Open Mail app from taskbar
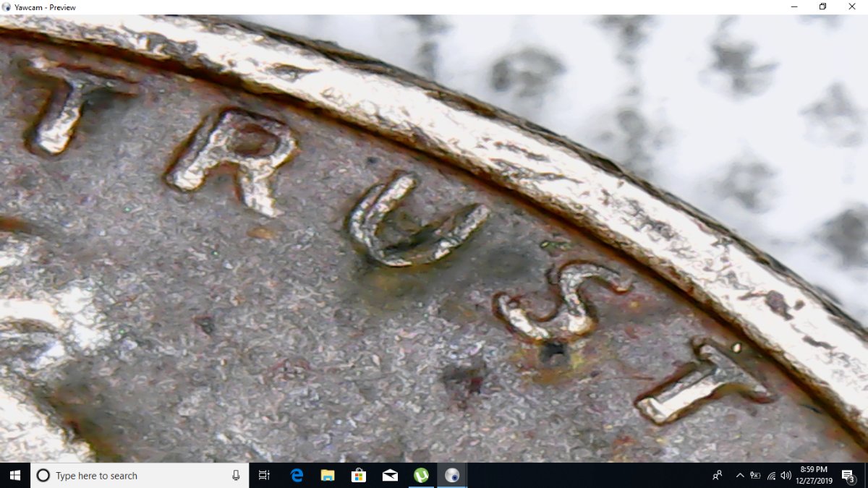Viewport: 868px width, 488px height. (390, 475)
